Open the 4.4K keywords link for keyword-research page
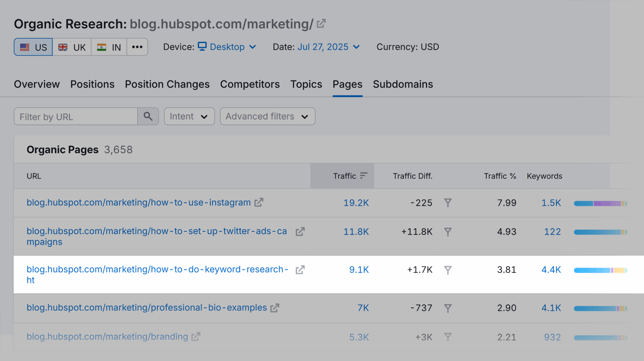The width and height of the screenshot is (644, 361). pos(551,269)
